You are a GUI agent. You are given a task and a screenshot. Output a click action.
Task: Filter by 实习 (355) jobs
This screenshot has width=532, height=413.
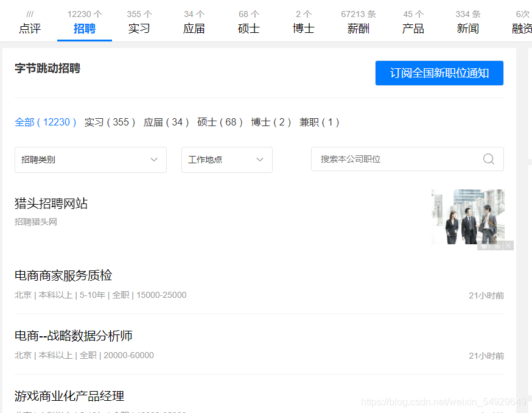coord(110,122)
